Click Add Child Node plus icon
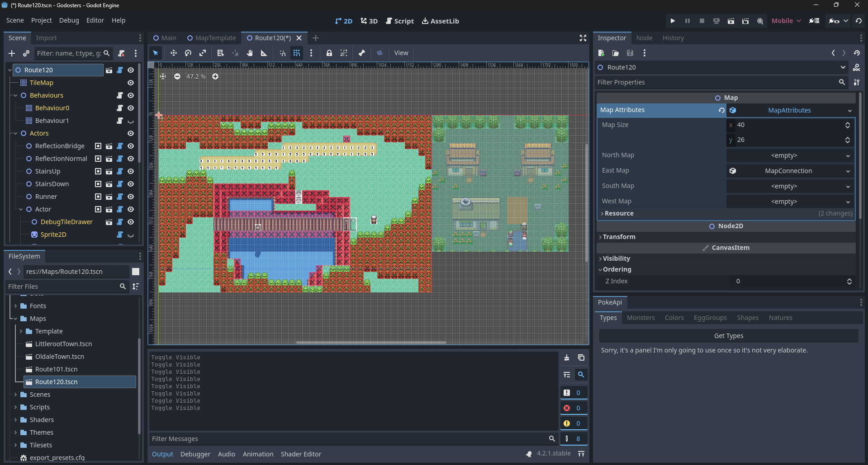This screenshot has height=465, width=868. (x=12, y=53)
